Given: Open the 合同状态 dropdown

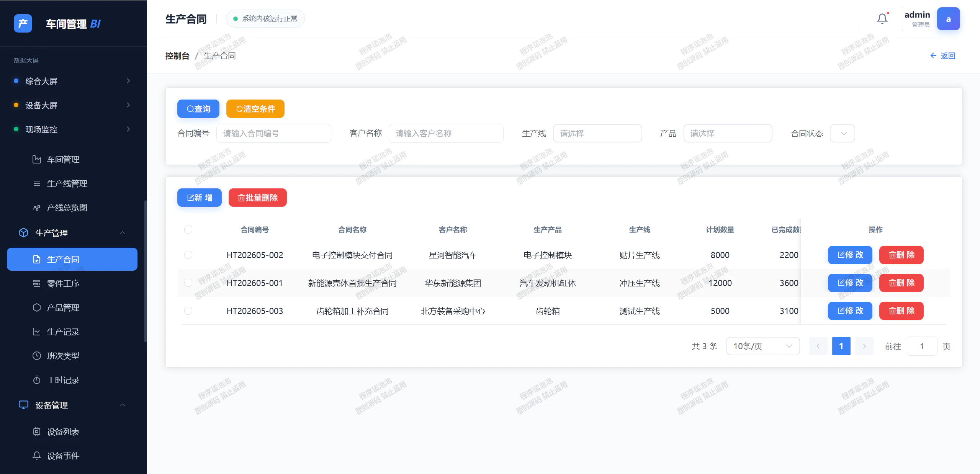Looking at the screenshot, I should [x=842, y=133].
